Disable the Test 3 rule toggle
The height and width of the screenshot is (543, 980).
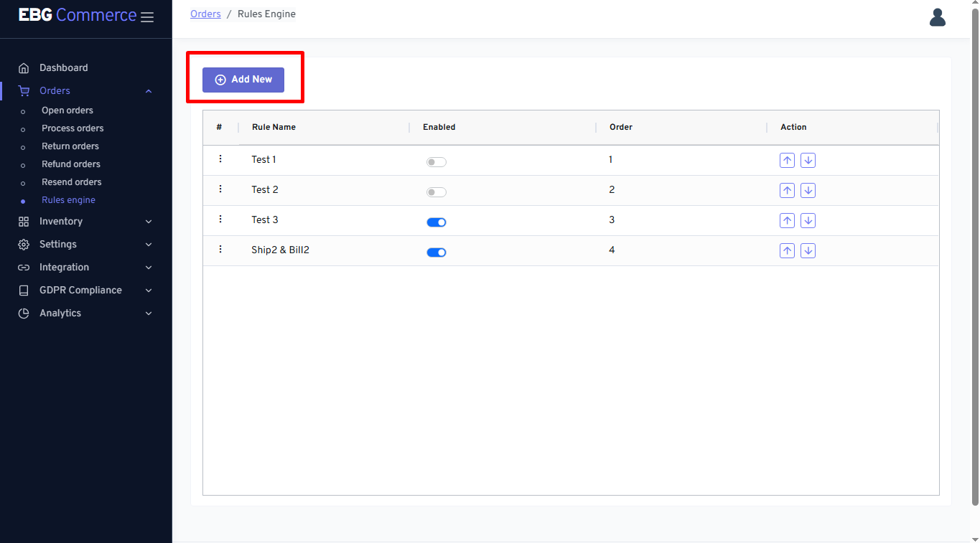point(436,222)
